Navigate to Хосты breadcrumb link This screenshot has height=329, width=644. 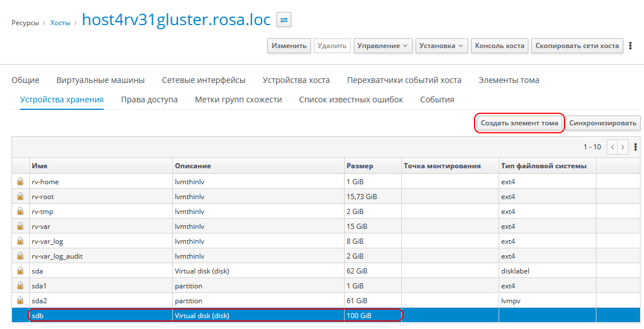60,23
